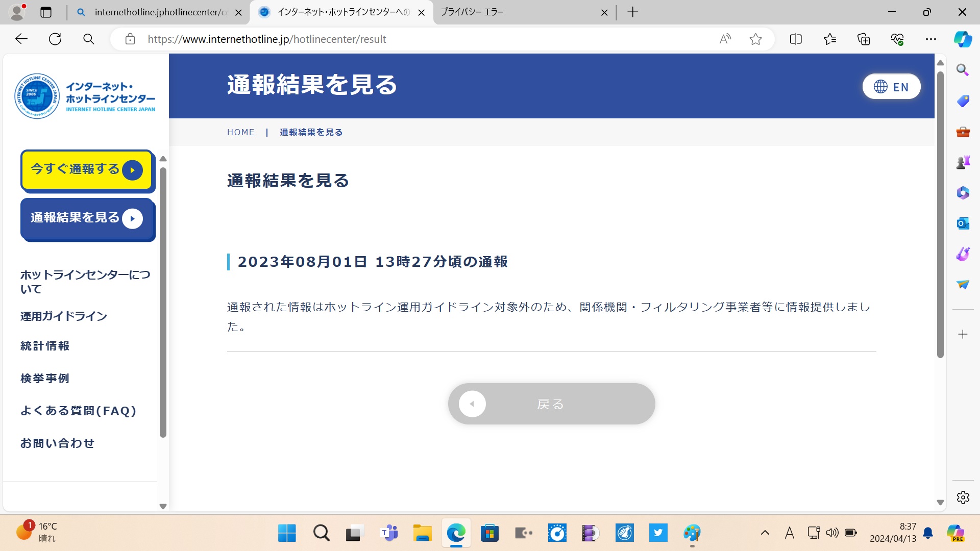Open Twitter from the taskbar
Image resolution: width=980 pixels, height=551 pixels.
tap(658, 533)
